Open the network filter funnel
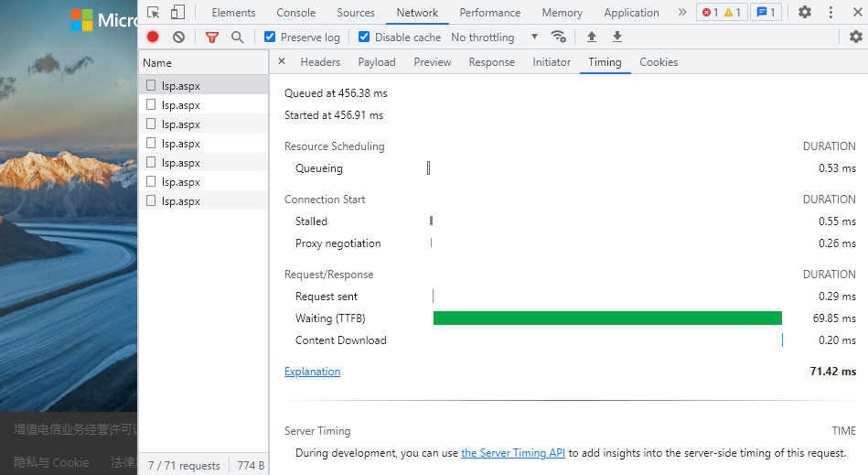This screenshot has height=475, width=868. 212,38
